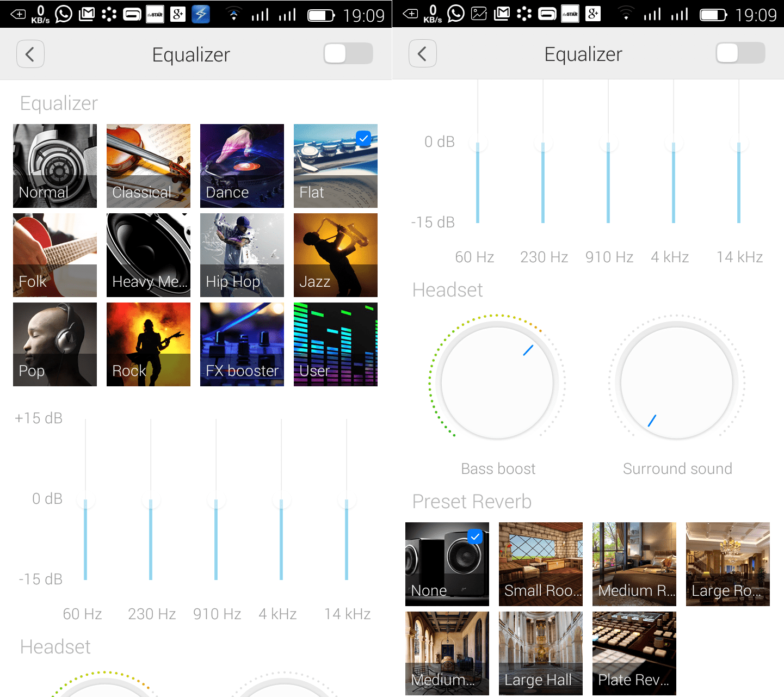This screenshot has height=697, width=784.
Task: Go back using right screen arrow
Action: click(423, 53)
